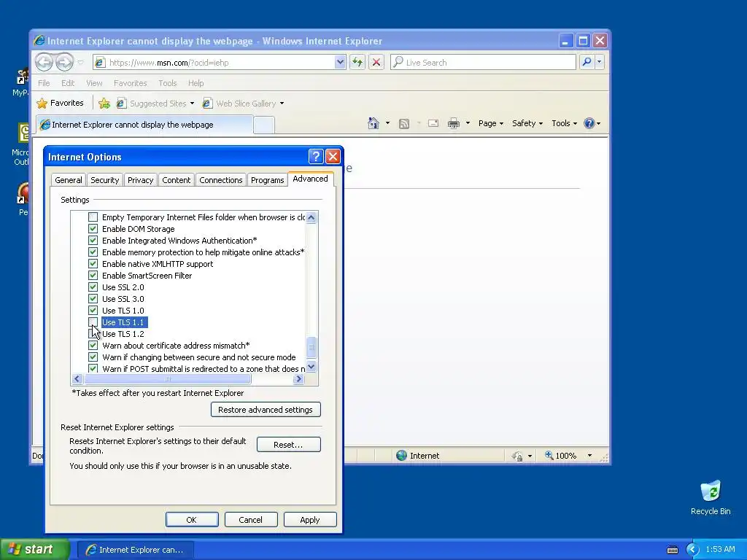Toggle Empty Temporary Internet Files folder checkbox
This screenshot has width=747, height=560.
(x=93, y=217)
